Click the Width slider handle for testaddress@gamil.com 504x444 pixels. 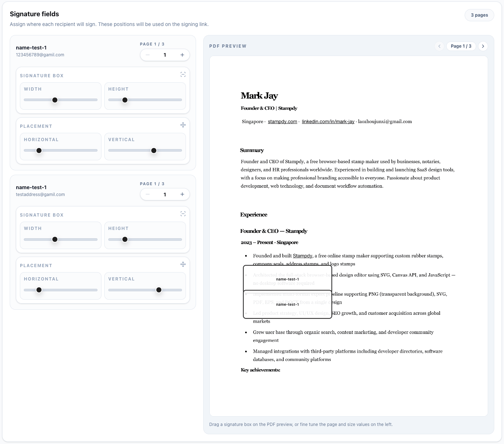(55, 239)
